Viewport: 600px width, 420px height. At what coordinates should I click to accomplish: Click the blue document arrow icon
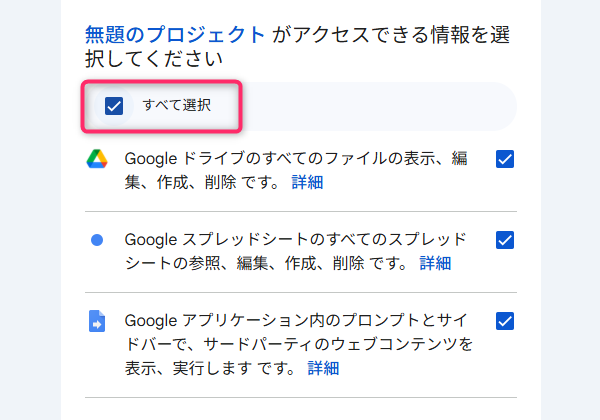[x=97, y=321]
